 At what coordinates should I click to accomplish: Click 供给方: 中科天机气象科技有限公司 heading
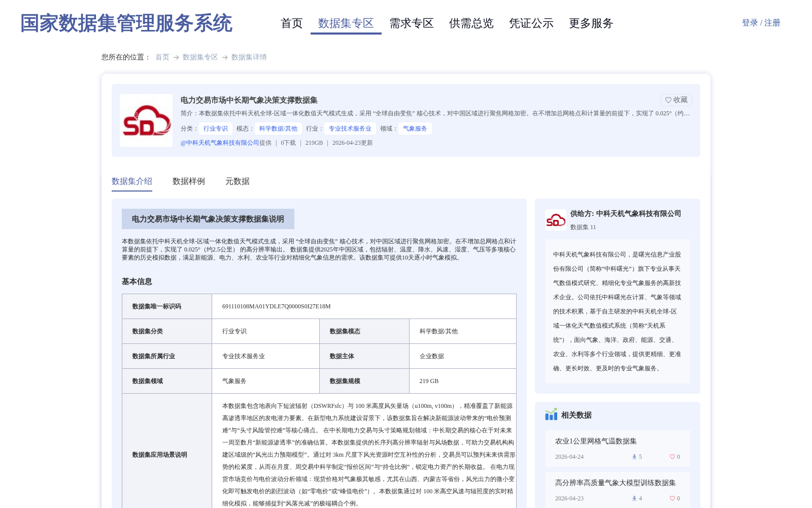[x=626, y=213]
